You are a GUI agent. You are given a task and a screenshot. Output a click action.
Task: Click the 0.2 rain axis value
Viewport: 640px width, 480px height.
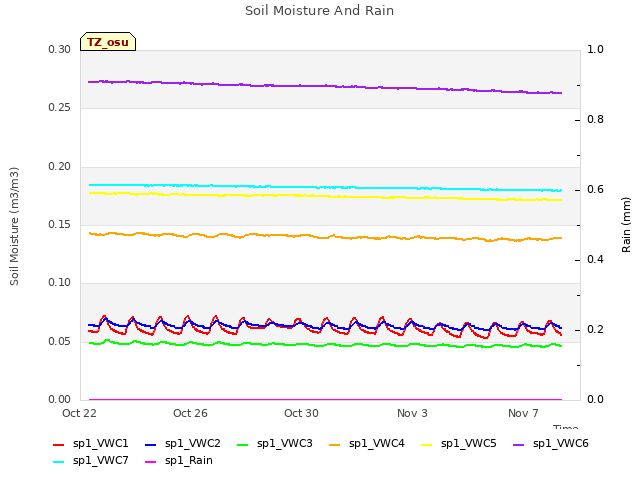click(x=595, y=330)
